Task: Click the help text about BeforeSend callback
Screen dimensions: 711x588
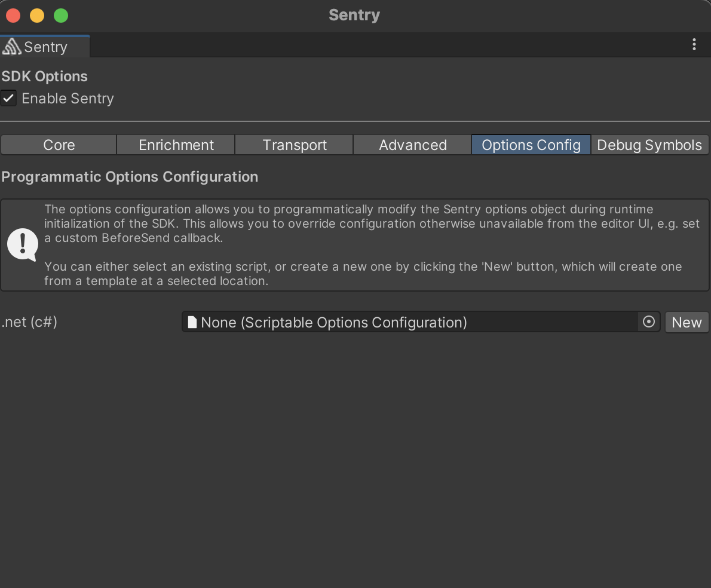Action: (371, 223)
